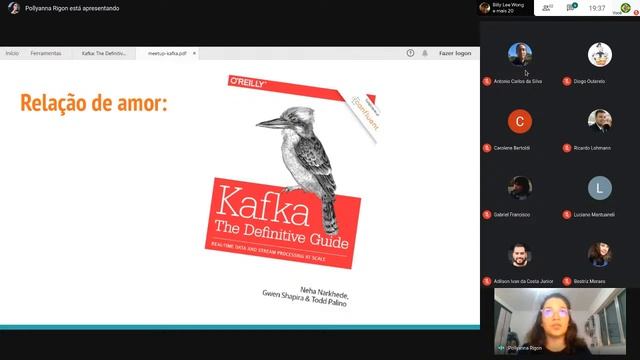Open the meeting chat icon
Screen dimensions: 640x360
point(571,7)
